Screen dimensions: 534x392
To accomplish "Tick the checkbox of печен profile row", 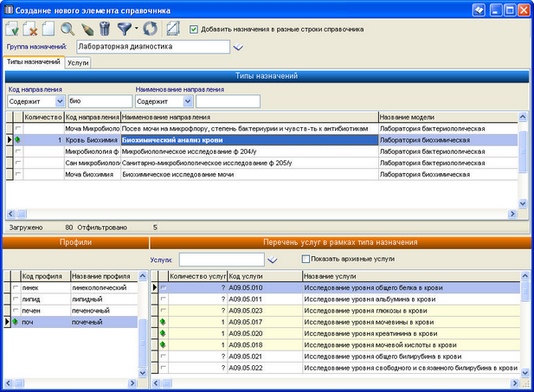I will tap(16, 311).
